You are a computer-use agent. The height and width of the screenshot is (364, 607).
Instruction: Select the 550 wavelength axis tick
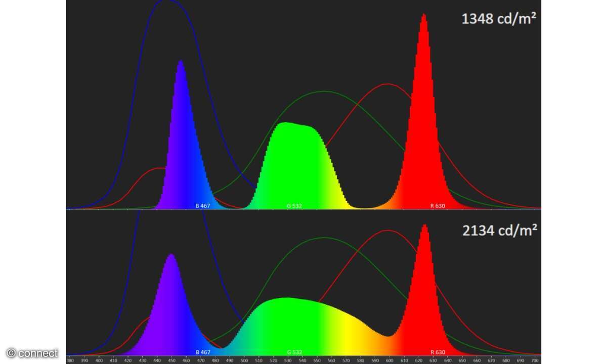318,360
